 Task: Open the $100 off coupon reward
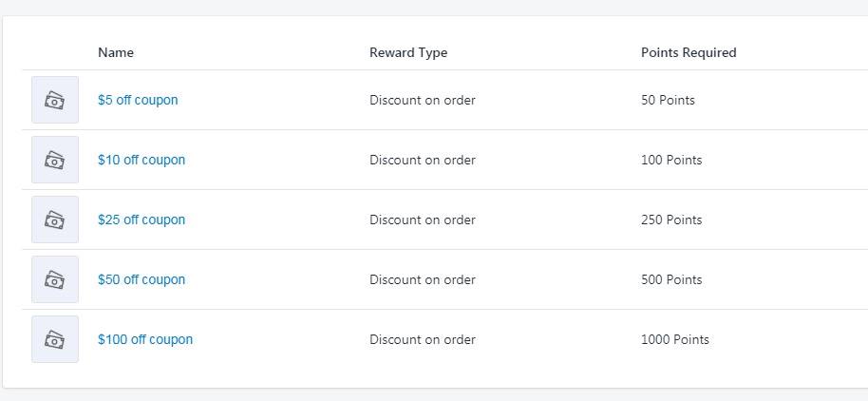click(x=145, y=339)
